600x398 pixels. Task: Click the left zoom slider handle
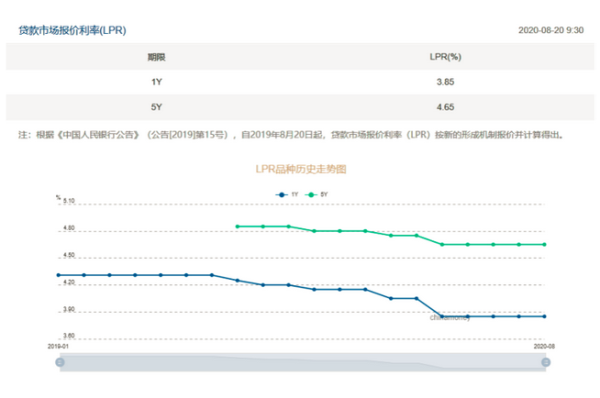tap(60, 362)
